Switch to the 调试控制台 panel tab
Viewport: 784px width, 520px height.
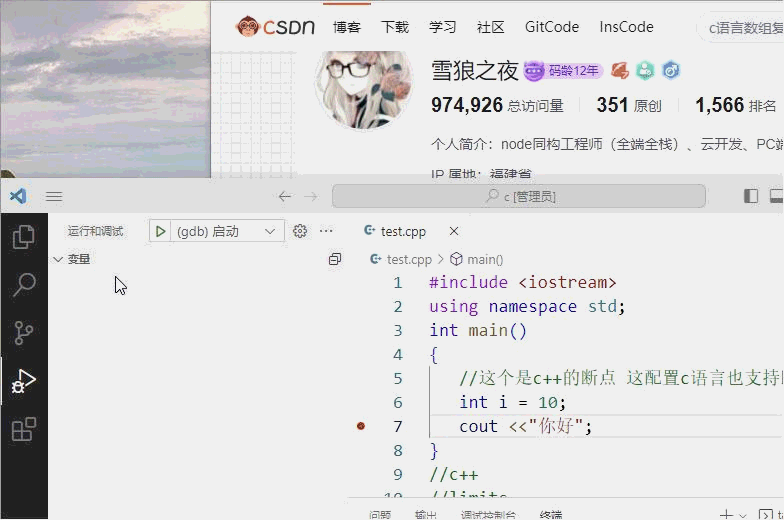pyautogui.click(x=488, y=514)
